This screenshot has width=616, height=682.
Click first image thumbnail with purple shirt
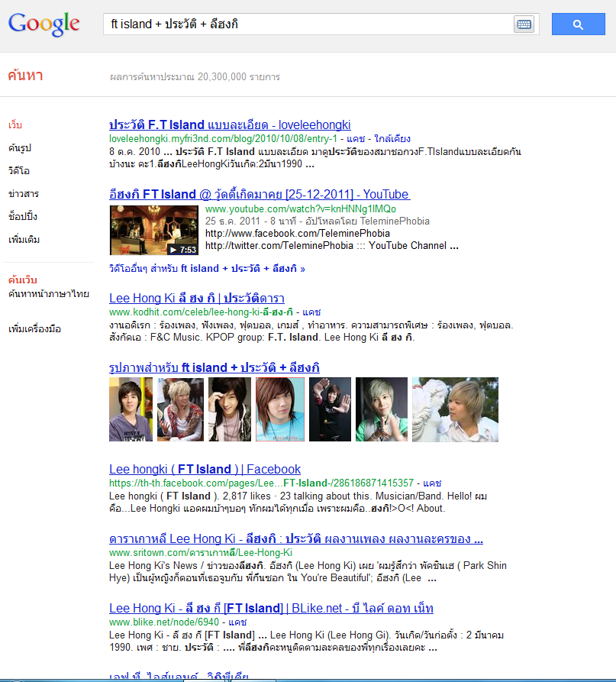click(131, 409)
